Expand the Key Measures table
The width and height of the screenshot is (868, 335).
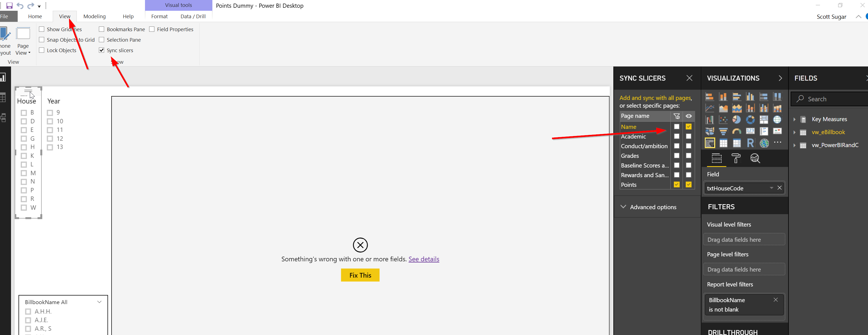click(x=794, y=119)
